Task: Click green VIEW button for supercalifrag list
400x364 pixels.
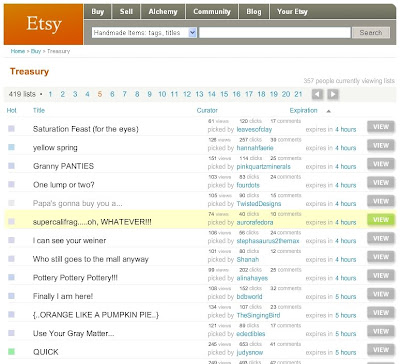Action: coord(381,220)
